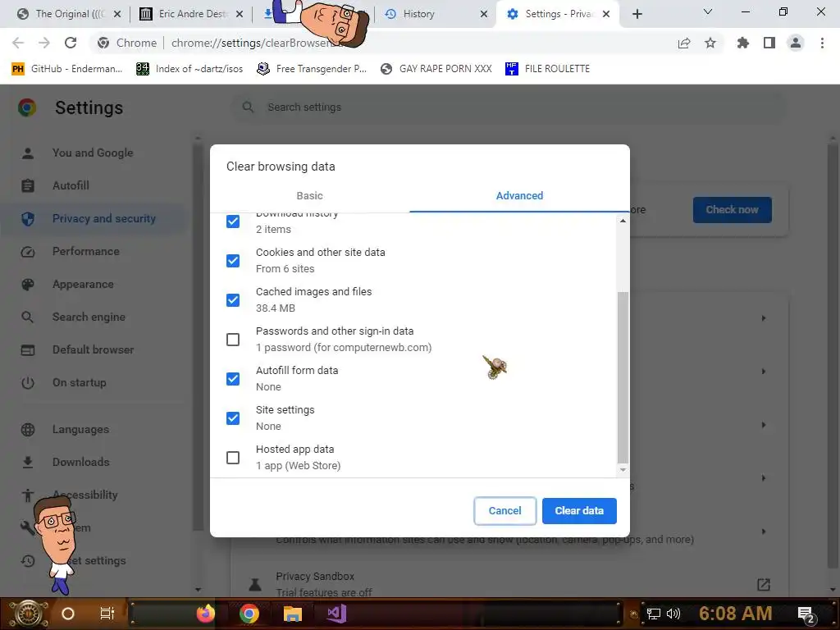
Task: Uncheck the Download history checkbox
Action: 233,221
